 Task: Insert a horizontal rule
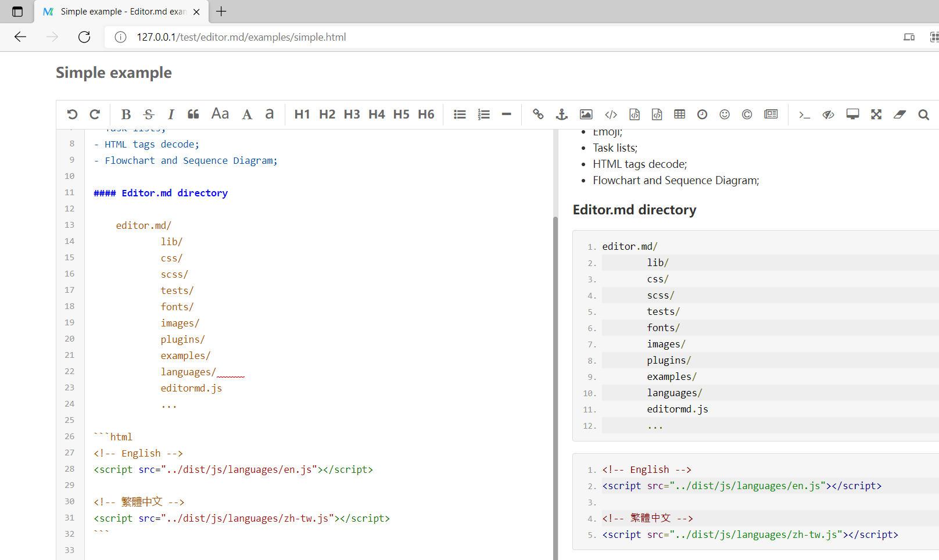(507, 114)
